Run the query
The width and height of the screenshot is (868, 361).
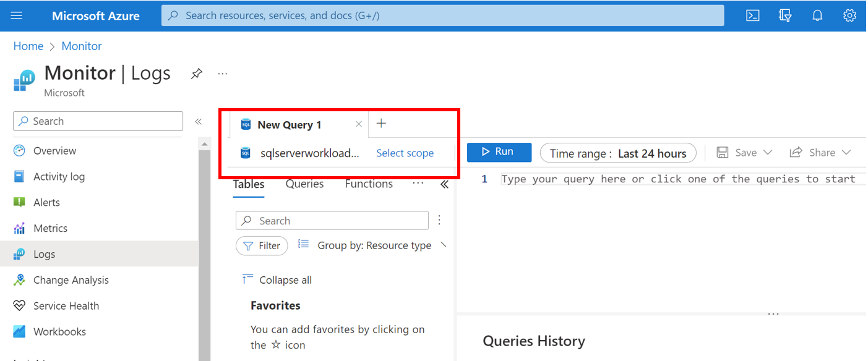point(499,152)
